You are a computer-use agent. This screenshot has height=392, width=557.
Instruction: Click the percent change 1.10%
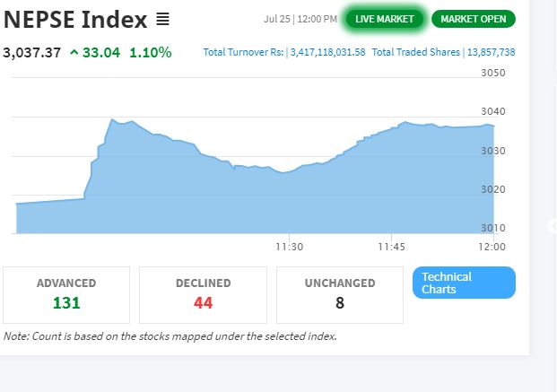click(151, 53)
